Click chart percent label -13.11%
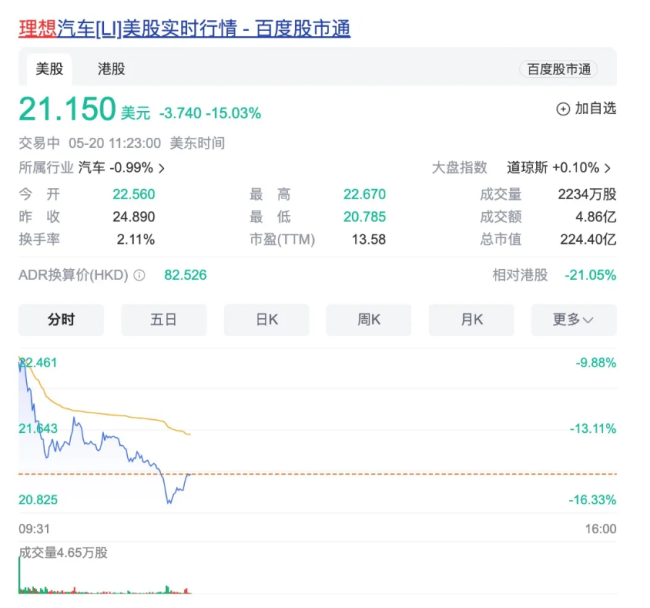Screen dimensions: 650x608 [x=593, y=429]
